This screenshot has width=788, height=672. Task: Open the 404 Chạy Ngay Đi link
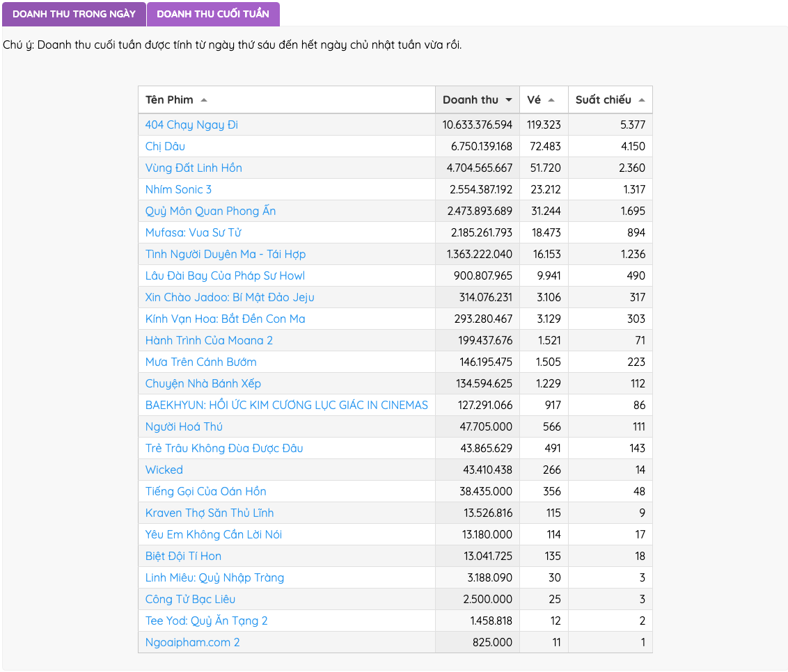(x=191, y=125)
